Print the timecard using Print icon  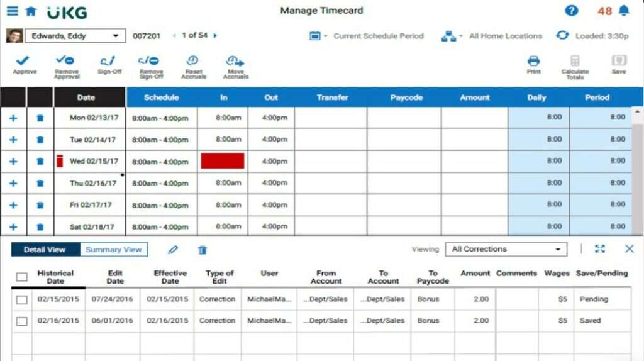click(533, 62)
